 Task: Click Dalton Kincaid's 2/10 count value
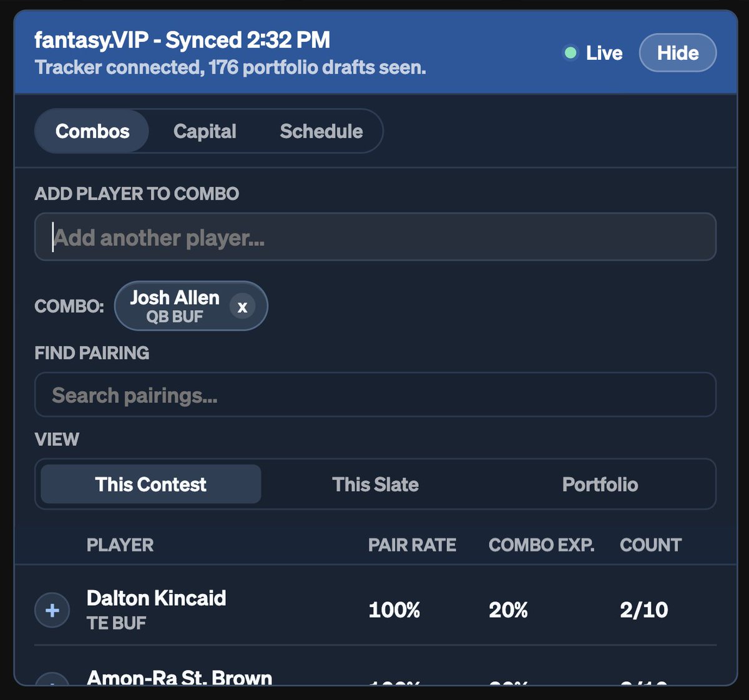pyautogui.click(x=644, y=610)
